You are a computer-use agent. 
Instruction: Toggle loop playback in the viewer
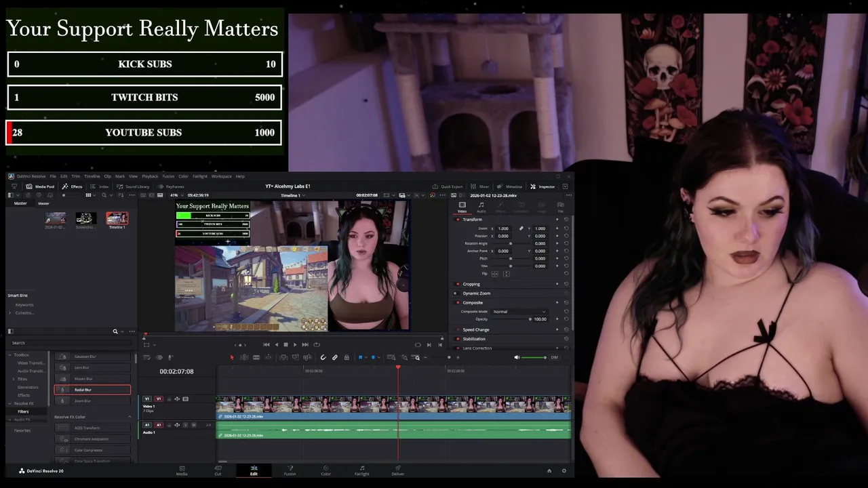pos(317,344)
